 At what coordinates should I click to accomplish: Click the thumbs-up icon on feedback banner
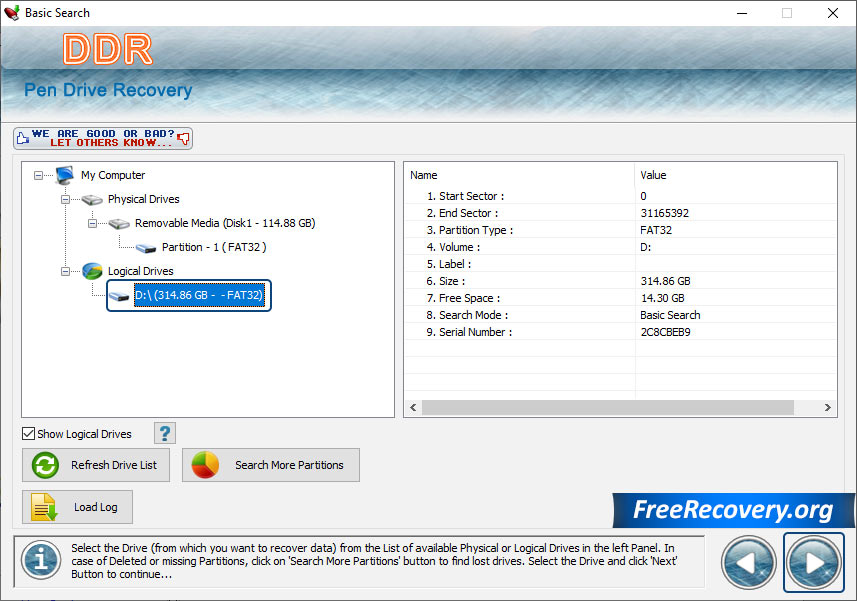click(22, 138)
